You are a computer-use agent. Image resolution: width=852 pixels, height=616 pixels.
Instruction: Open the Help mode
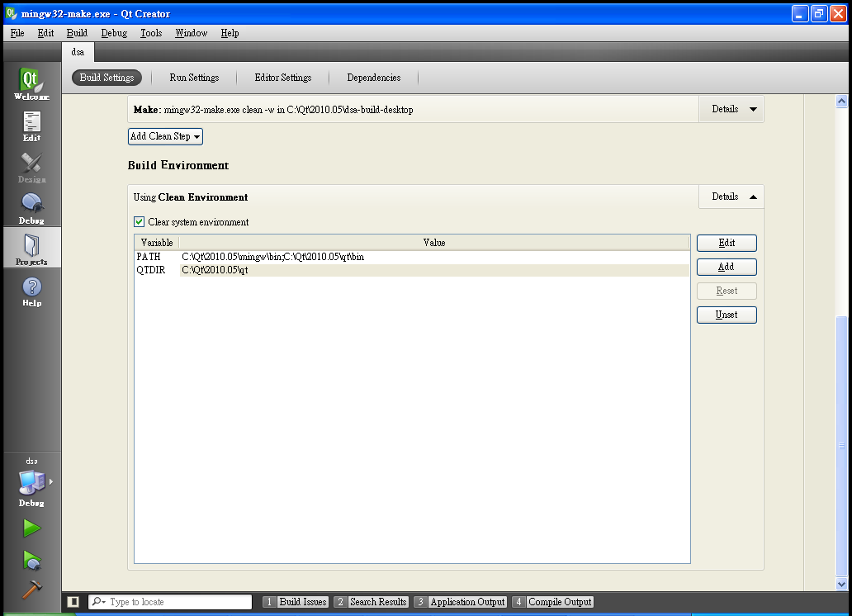(x=31, y=291)
